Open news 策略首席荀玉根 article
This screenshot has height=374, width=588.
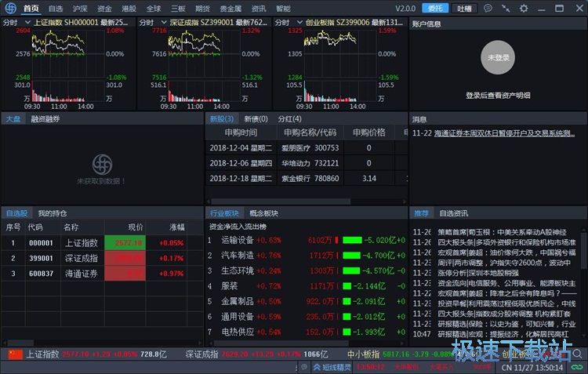[502, 232]
